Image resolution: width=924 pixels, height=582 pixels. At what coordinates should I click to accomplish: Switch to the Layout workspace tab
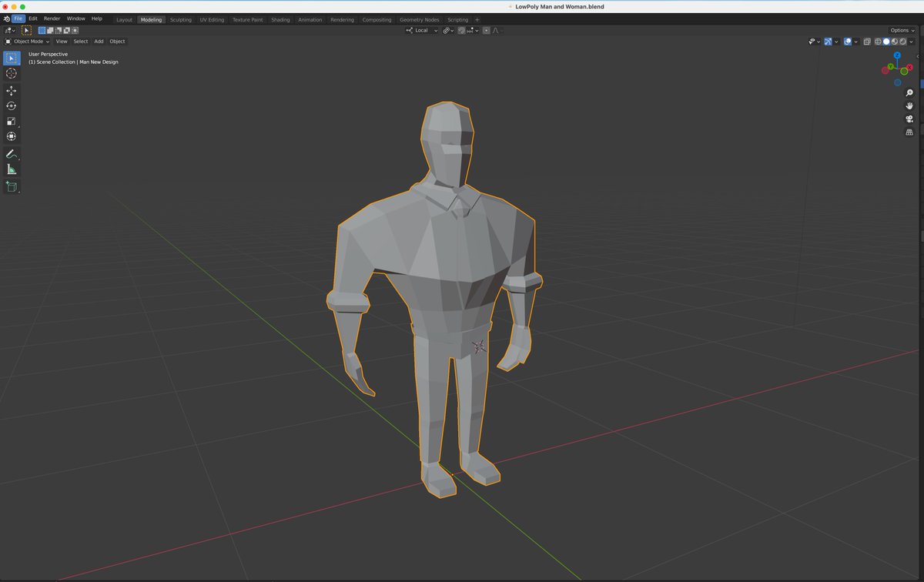124,19
